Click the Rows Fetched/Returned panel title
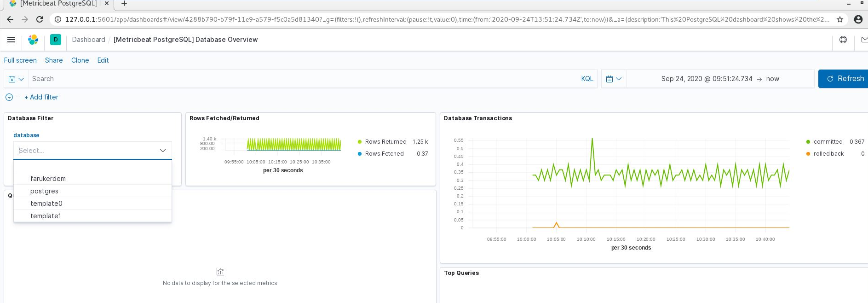 224,118
